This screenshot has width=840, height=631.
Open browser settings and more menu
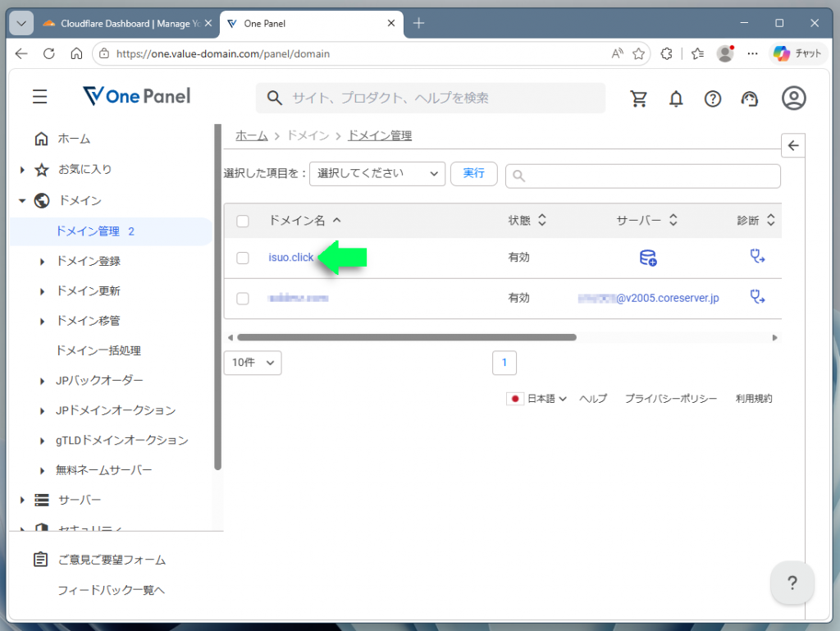tap(753, 53)
